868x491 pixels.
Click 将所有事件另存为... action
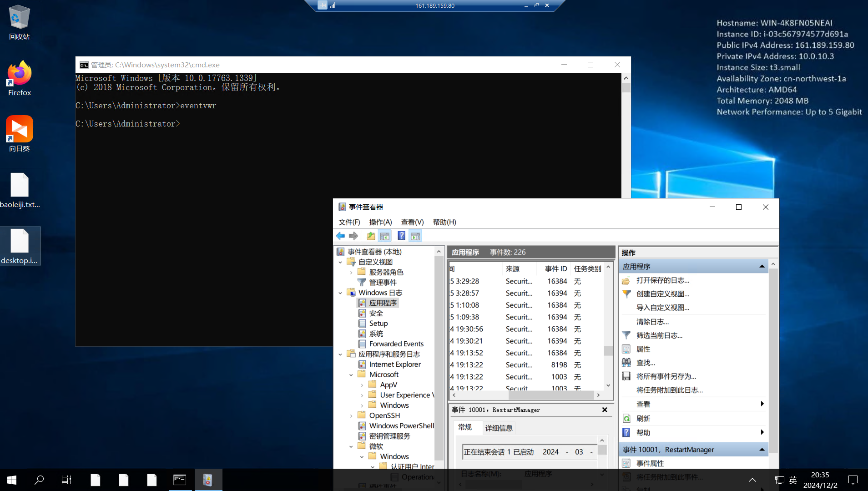(x=666, y=376)
